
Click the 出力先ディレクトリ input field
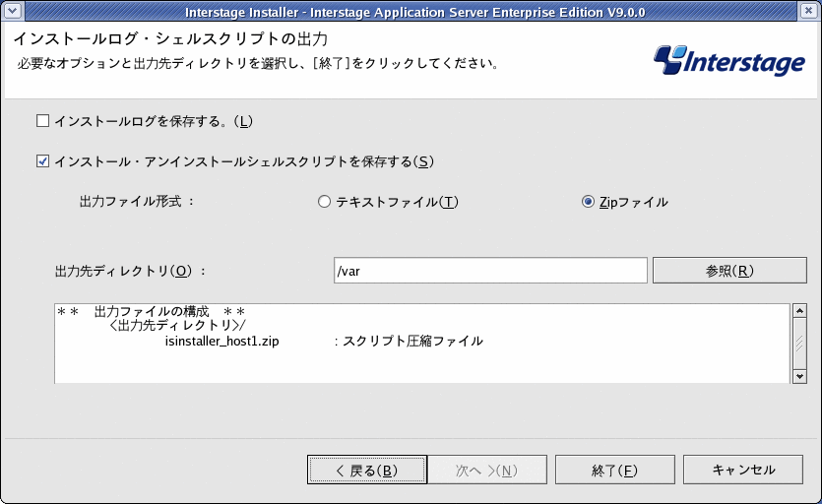click(x=490, y=271)
